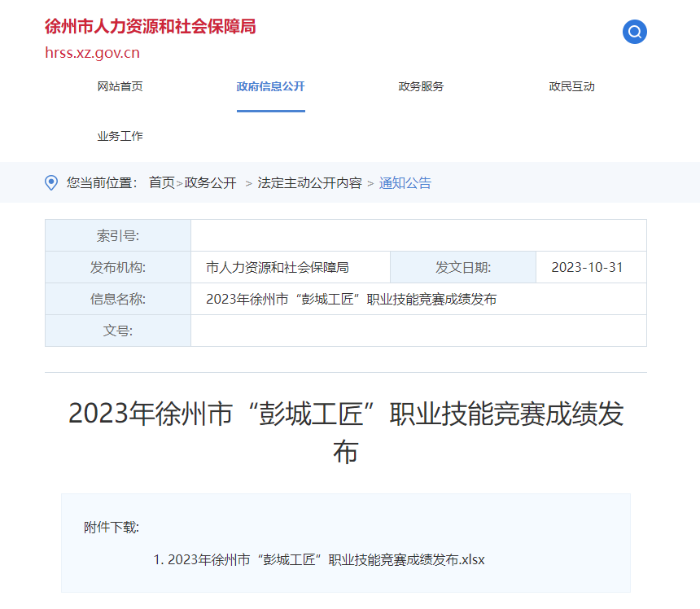The height and width of the screenshot is (609, 700).
Task: Click 市人力资源和社会保障局 table cell
Action: click(x=291, y=267)
